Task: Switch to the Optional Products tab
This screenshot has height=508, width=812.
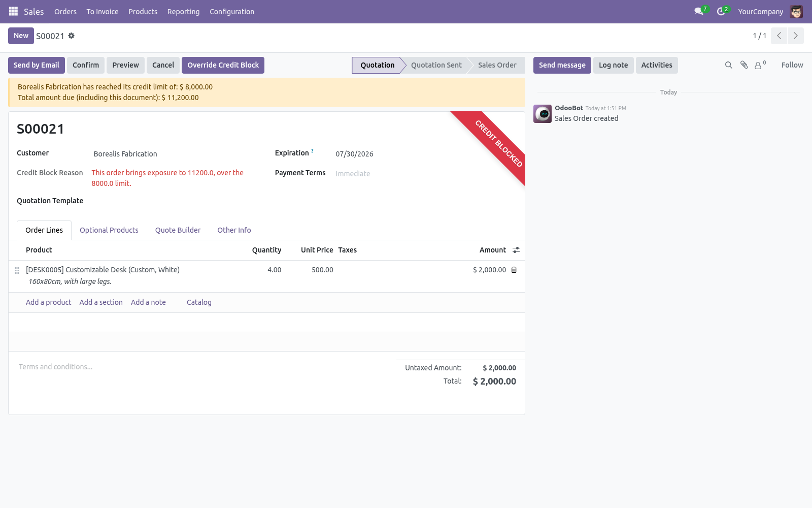Action: pos(109,230)
